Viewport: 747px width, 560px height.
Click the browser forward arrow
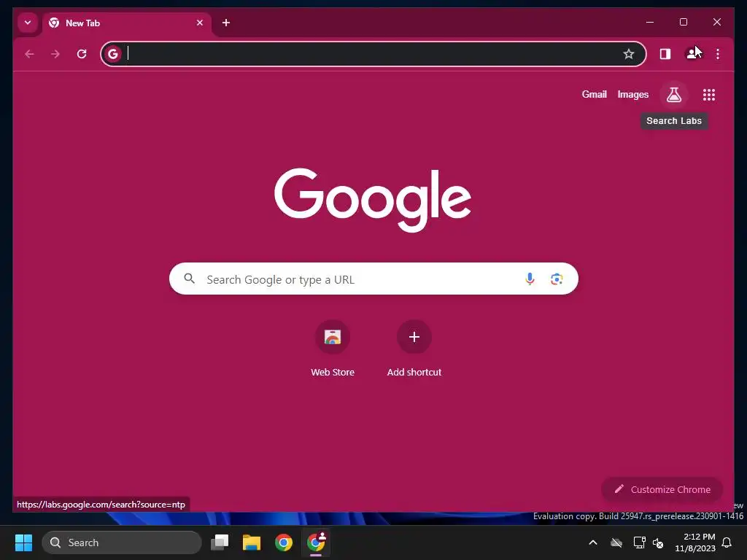55,54
